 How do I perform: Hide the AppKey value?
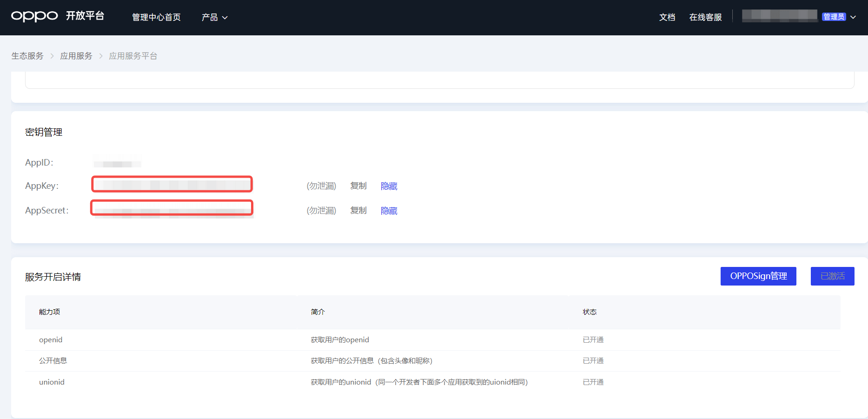click(389, 186)
